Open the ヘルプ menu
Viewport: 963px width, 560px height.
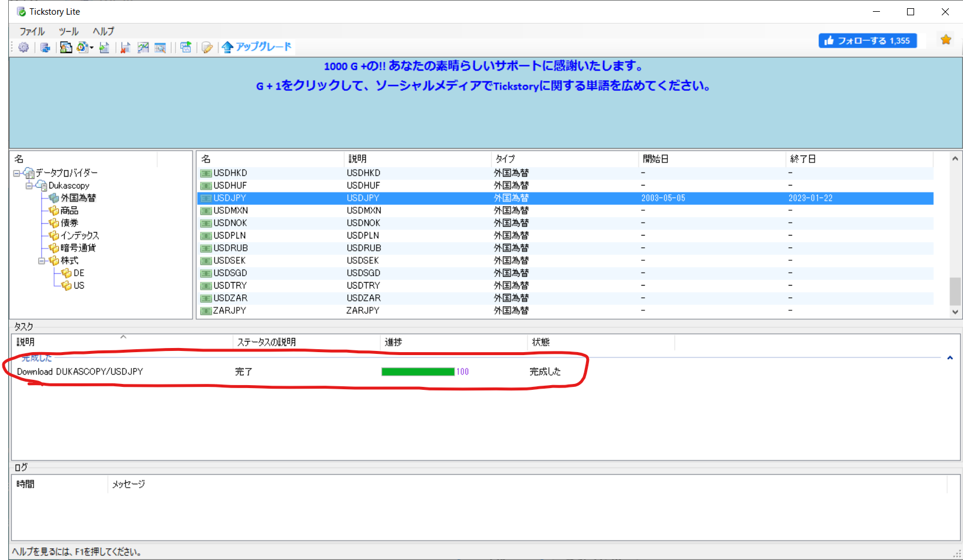[103, 31]
